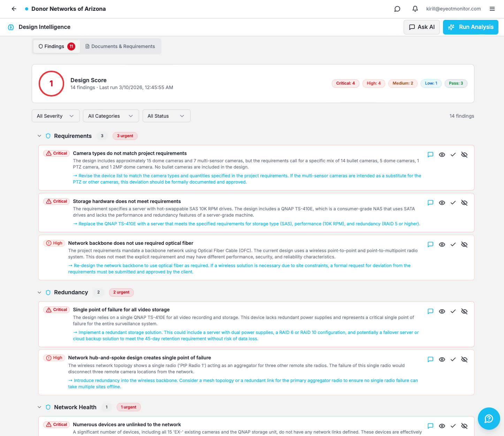Screen dimensions: 504x436
Task: Open 'Storage hardware does not meet requirements'
Action: 127,201
